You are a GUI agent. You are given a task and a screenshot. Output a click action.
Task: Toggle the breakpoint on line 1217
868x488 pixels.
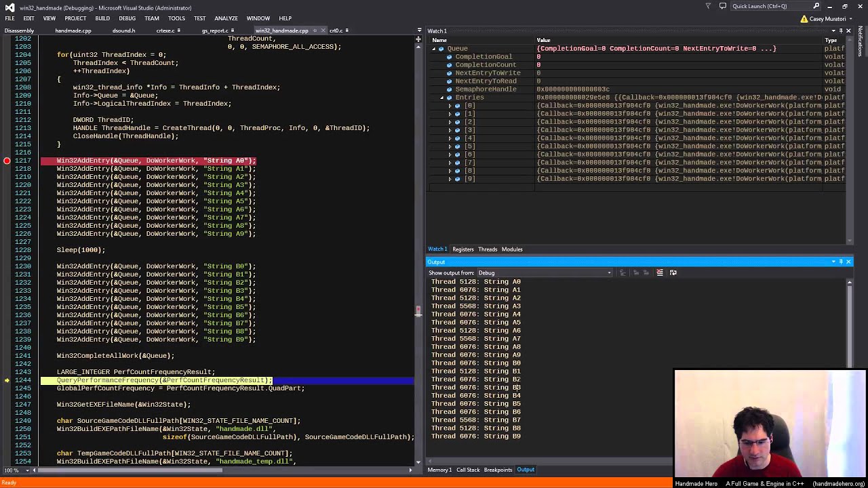(7, 161)
